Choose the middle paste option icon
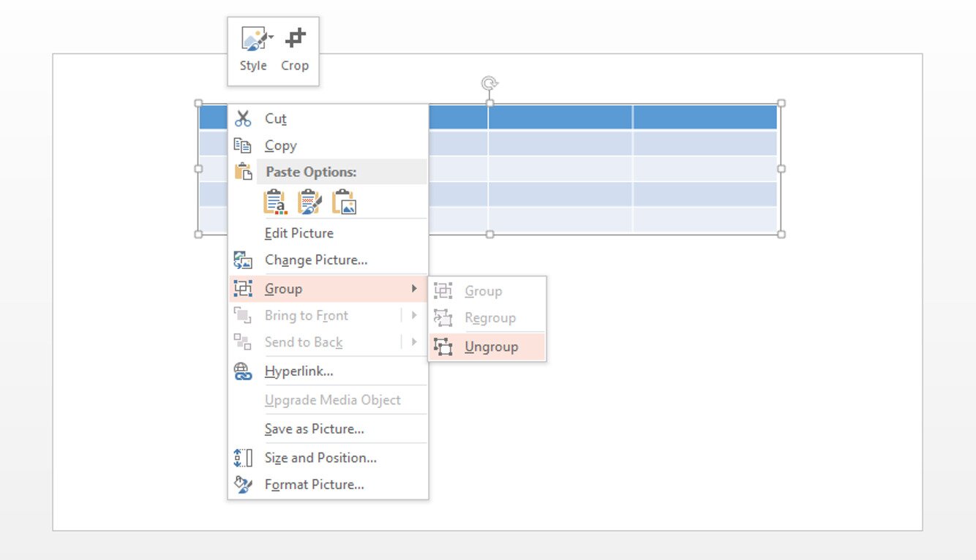 309,202
